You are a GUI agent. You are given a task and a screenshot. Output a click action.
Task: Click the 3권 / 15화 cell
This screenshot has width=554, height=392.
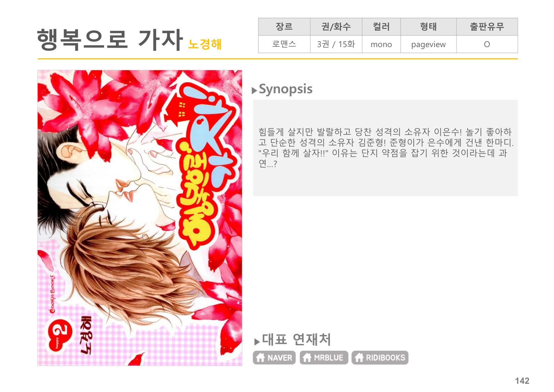point(336,44)
